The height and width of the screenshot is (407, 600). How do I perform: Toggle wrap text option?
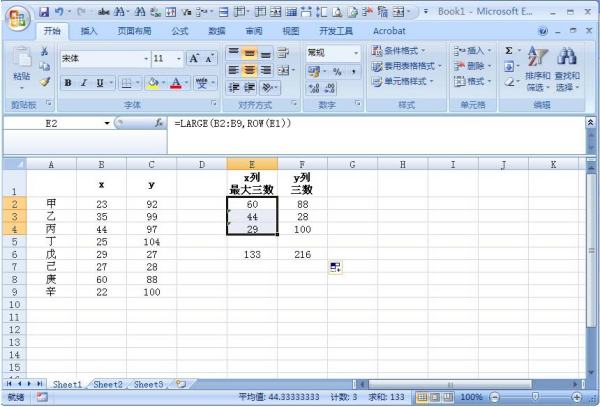pyautogui.click(x=283, y=53)
